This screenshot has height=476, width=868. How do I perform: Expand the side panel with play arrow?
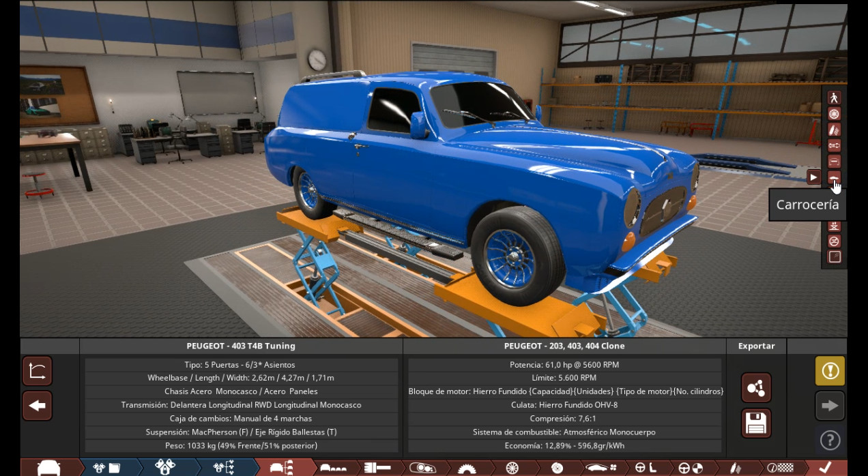pos(813,177)
